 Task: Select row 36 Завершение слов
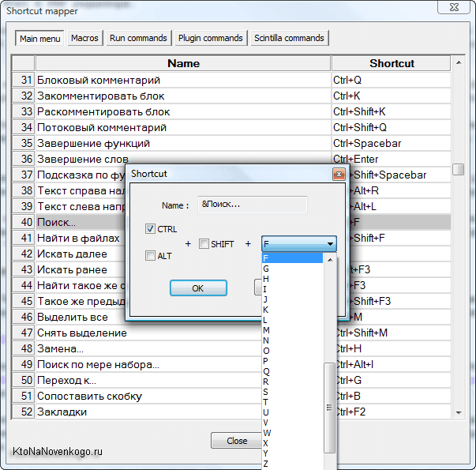[x=183, y=159]
